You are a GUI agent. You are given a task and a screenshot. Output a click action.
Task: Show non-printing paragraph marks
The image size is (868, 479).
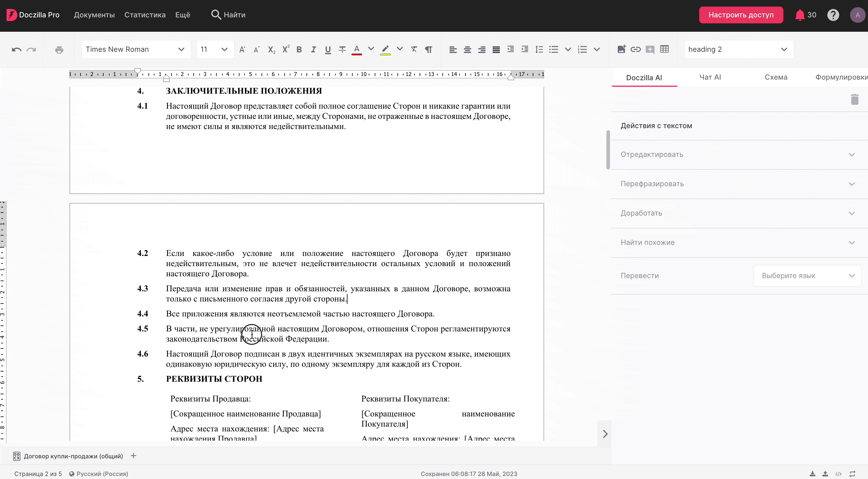[x=428, y=50]
